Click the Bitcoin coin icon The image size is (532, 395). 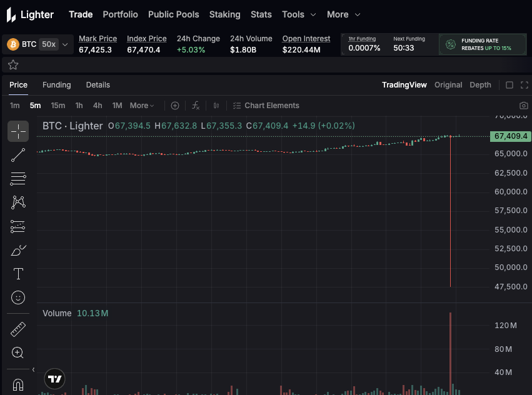point(13,44)
